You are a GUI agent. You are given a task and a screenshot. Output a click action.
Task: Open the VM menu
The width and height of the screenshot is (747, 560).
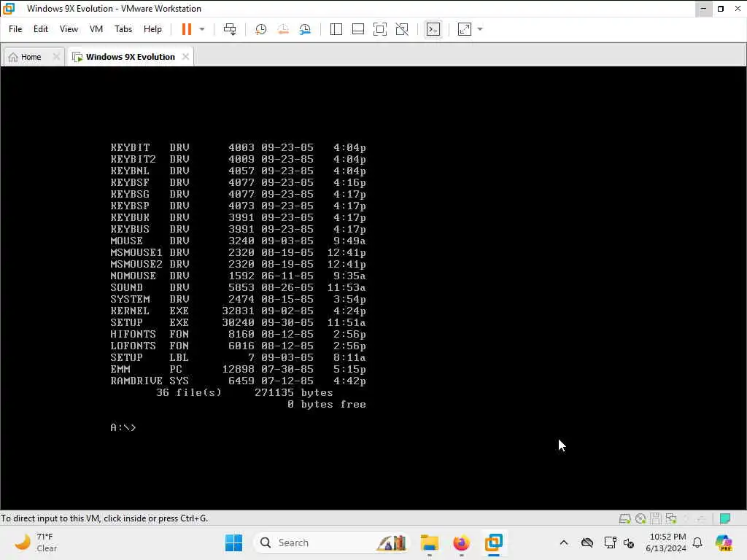click(x=96, y=29)
